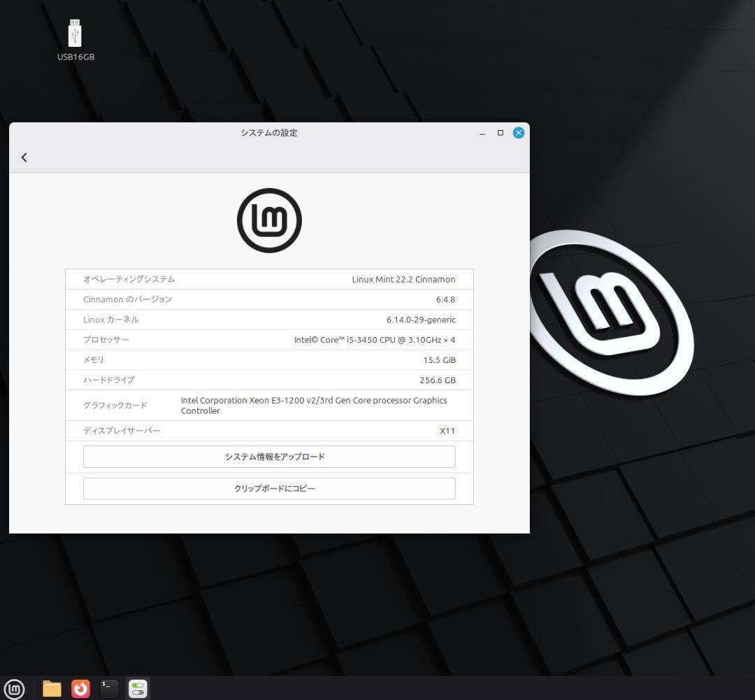Click the System Settings taskbar icon
755x700 pixels.
[138, 688]
